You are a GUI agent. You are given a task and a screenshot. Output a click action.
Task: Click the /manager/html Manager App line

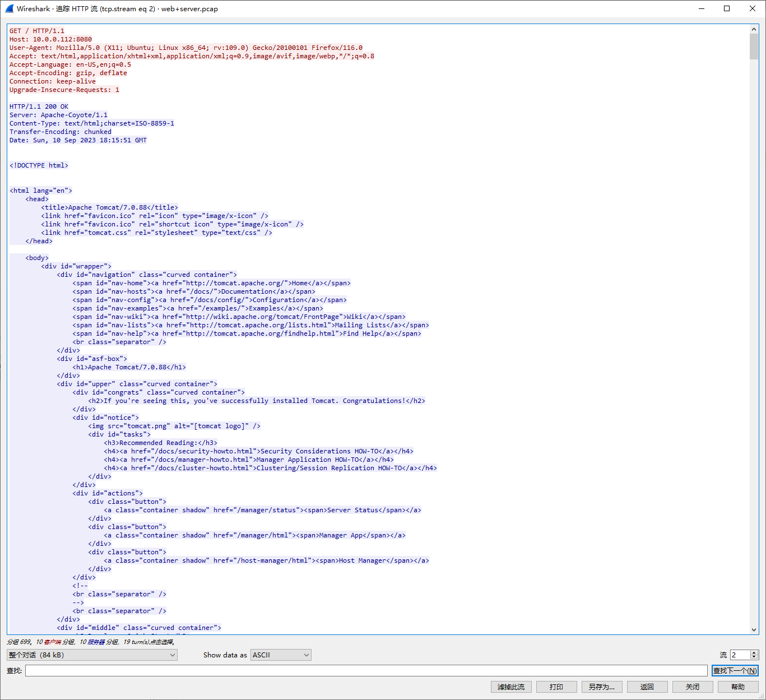click(254, 535)
